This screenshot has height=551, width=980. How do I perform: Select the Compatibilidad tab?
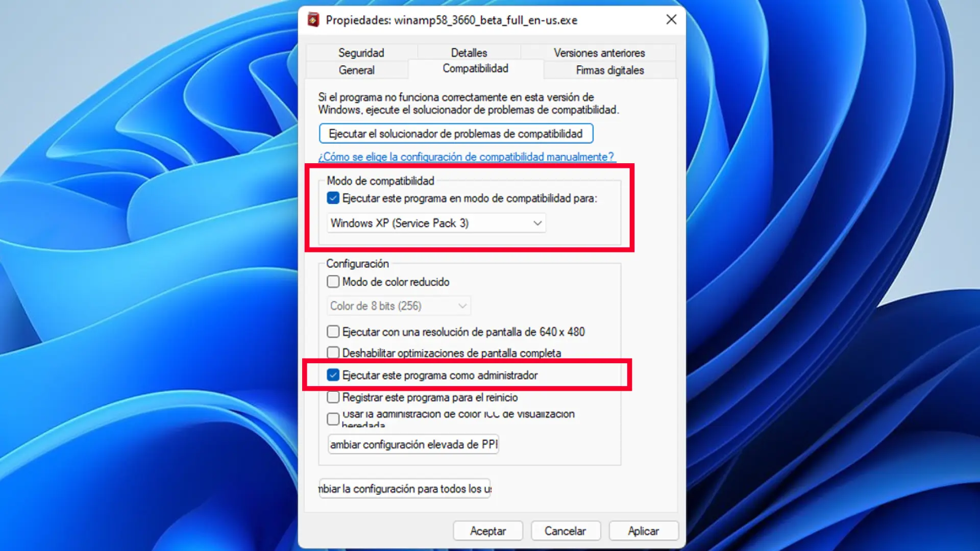pyautogui.click(x=475, y=68)
